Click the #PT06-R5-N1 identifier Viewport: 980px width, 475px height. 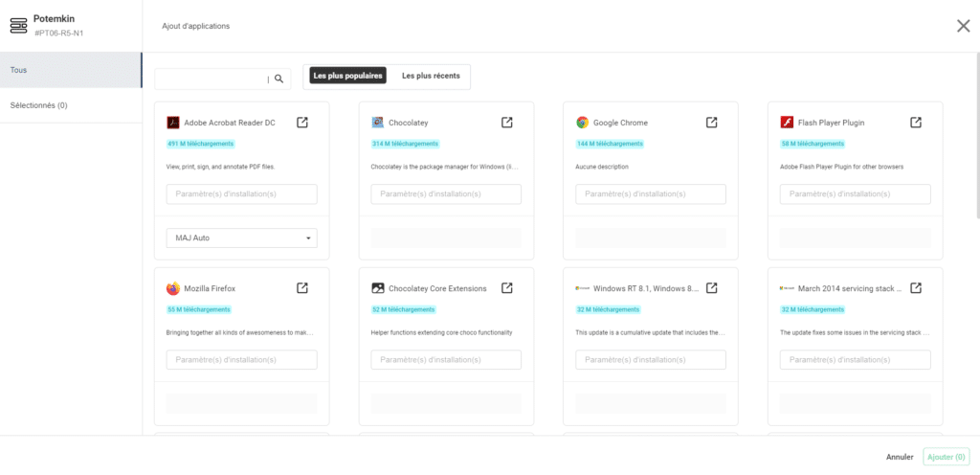pos(58,33)
